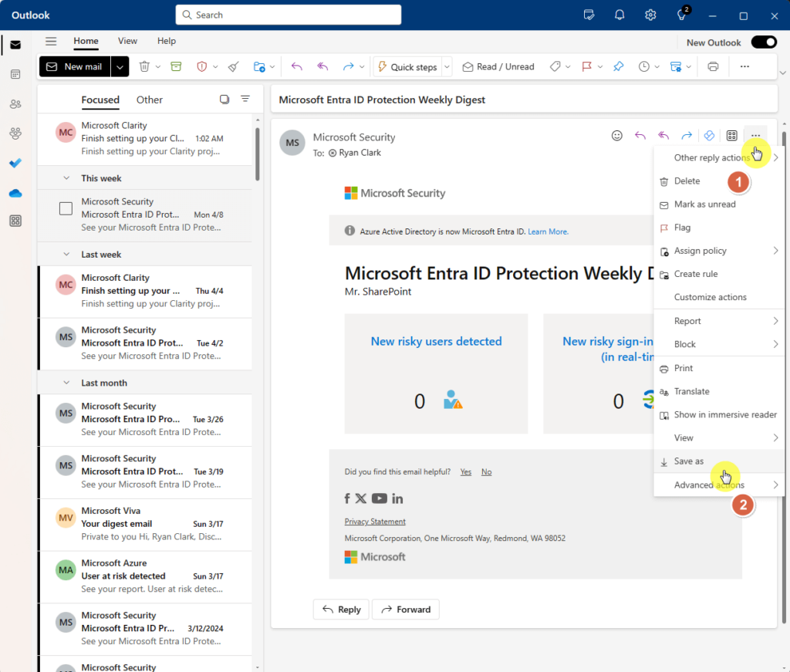Choose Show in immersive reader
Screen dimensions: 790x672
pos(719,414)
